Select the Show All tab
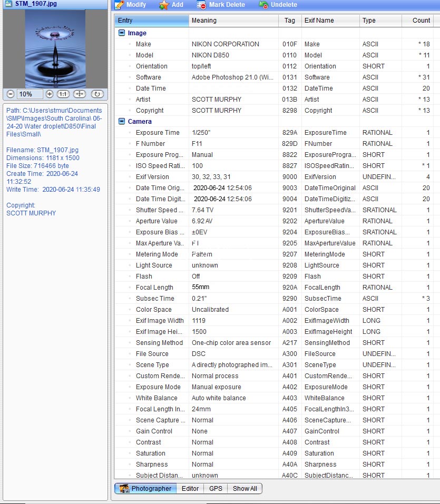Viewport: 440px width, 504px height. (245, 489)
